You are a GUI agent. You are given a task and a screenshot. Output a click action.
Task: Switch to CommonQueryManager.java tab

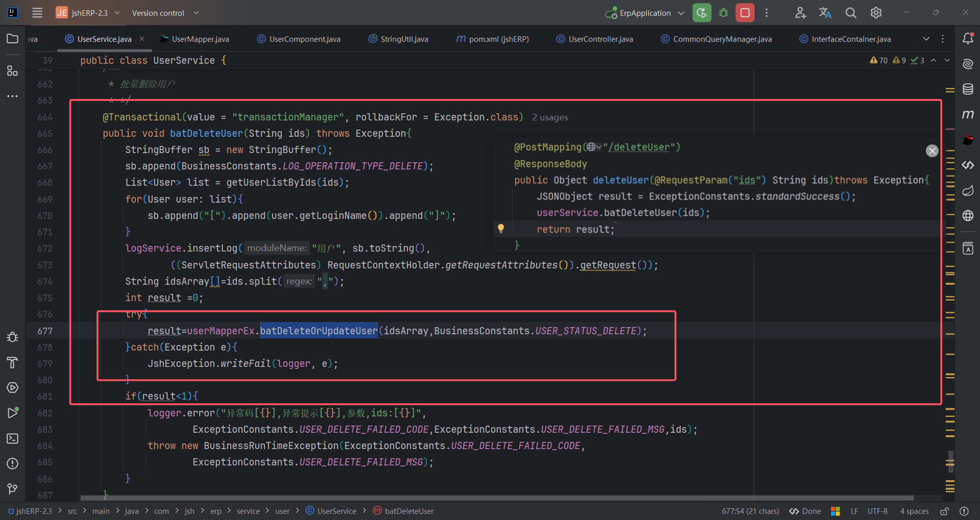716,39
